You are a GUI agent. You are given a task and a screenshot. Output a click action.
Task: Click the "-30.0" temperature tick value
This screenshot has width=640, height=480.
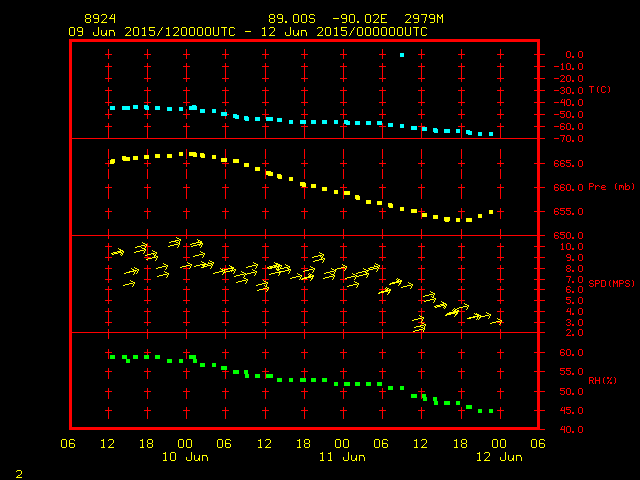pos(569,91)
